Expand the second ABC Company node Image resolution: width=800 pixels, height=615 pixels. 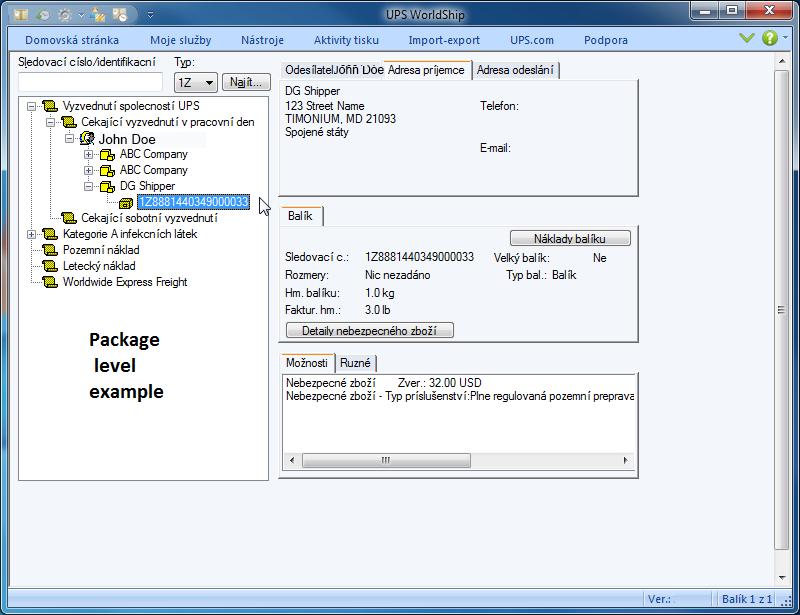(88, 170)
